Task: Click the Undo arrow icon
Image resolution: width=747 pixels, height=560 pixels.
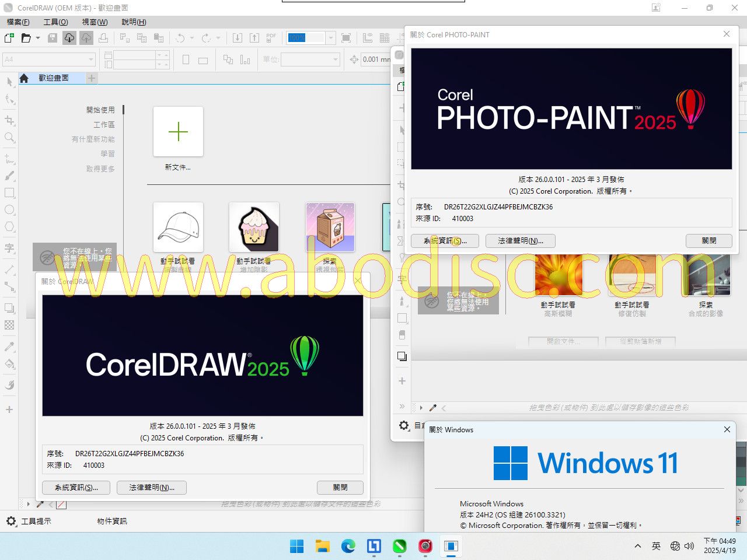Action: click(180, 38)
